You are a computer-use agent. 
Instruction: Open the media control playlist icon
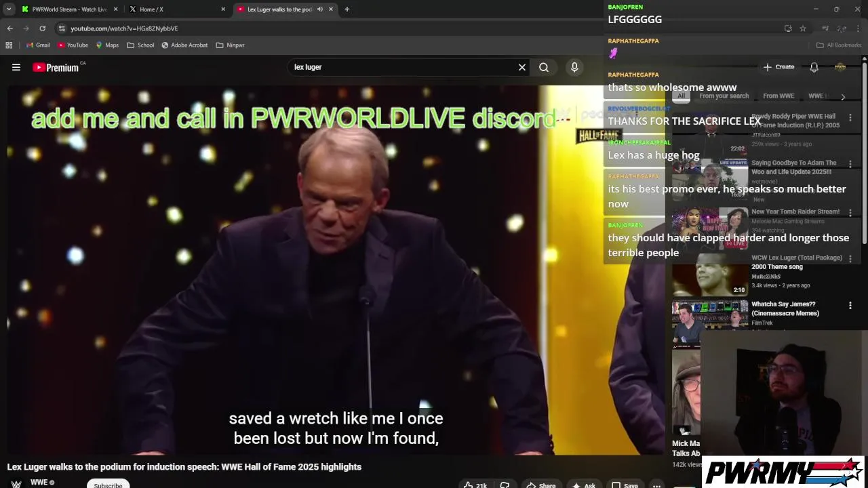tap(825, 28)
